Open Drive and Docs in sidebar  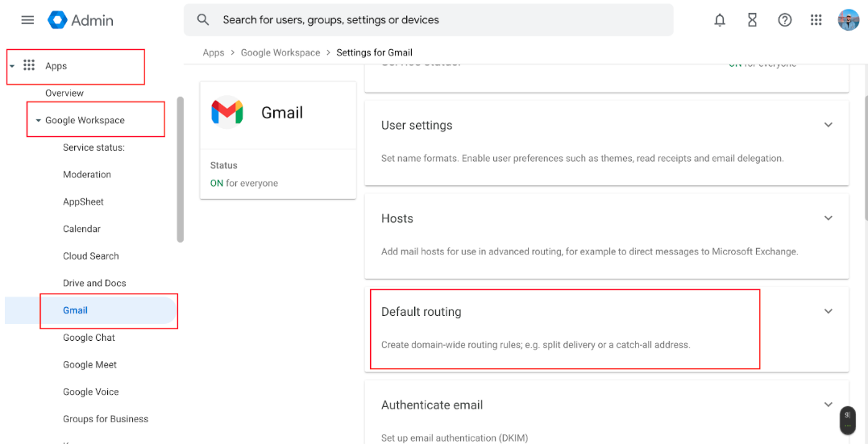click(x=94, y=283)
